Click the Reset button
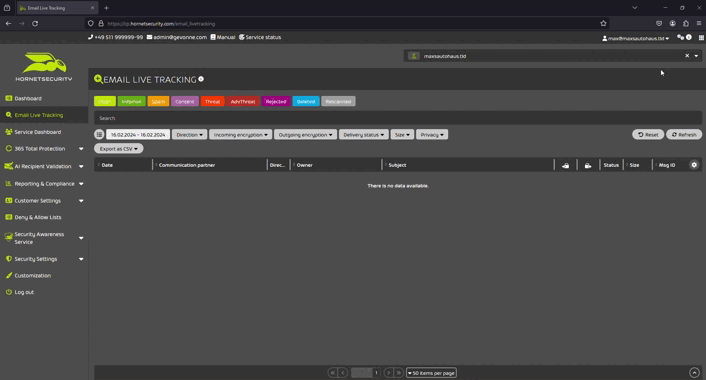This screenshot has width=706, height=380. [x=648, y=135]
